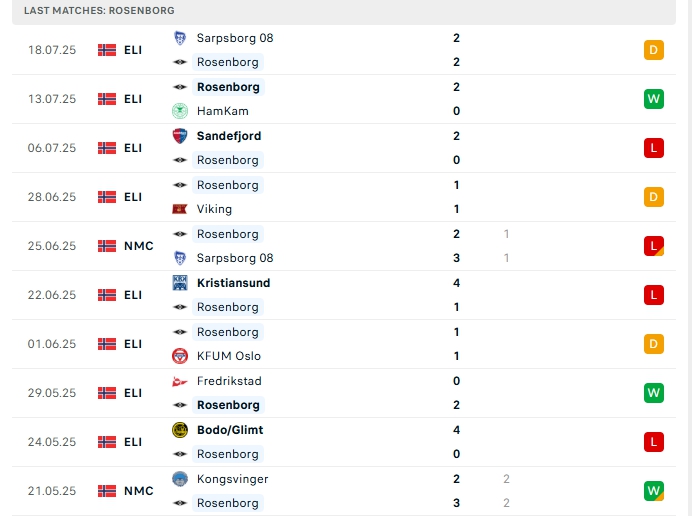Click the HamKam club crest icon
This screenshot has height=516, width=692.
click(x=180, y=111)
